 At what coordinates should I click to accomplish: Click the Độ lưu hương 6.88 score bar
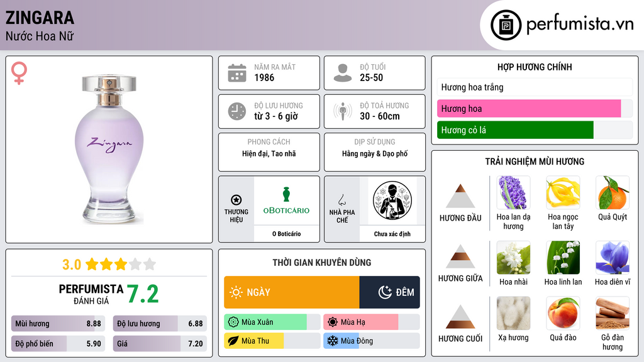pos(160,324)
